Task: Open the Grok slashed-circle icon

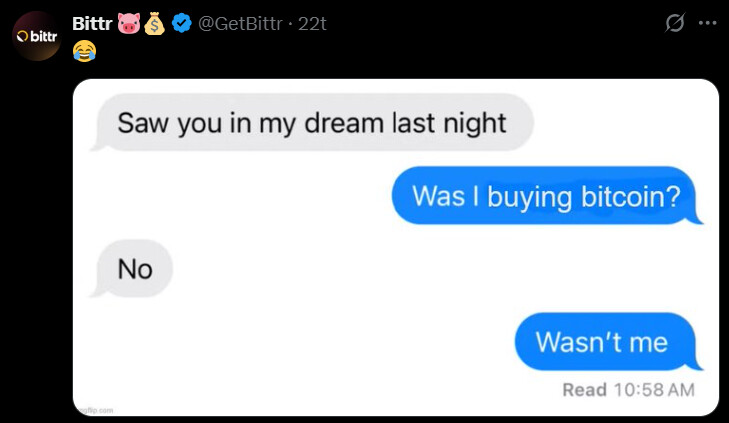Action: click(x=674, y=23)
